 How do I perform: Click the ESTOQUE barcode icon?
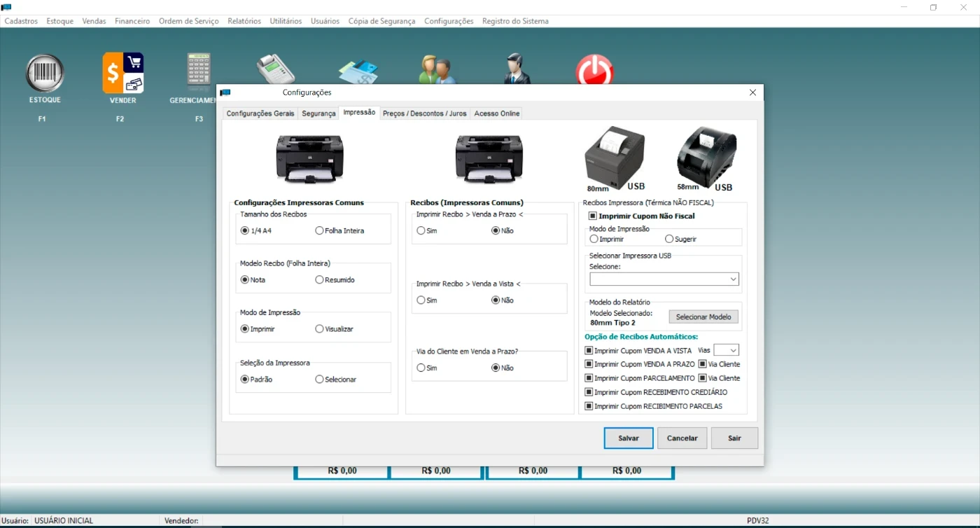click(45, 74)
